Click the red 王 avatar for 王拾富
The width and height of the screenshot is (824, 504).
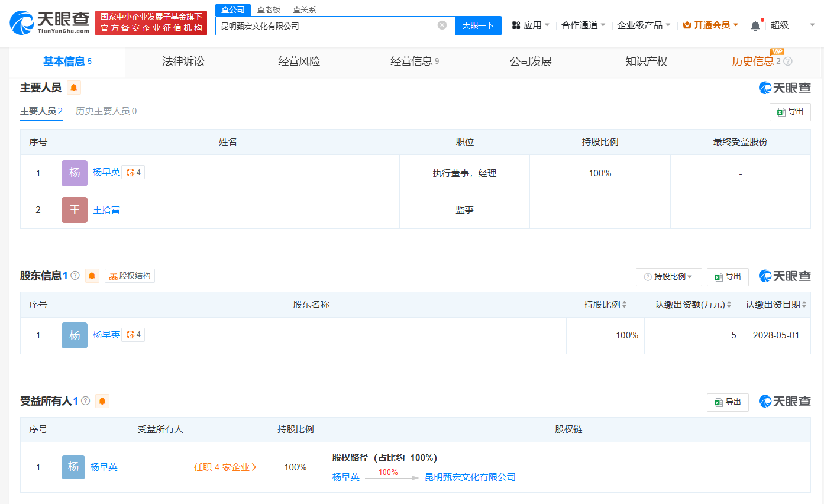pos(75,210)
